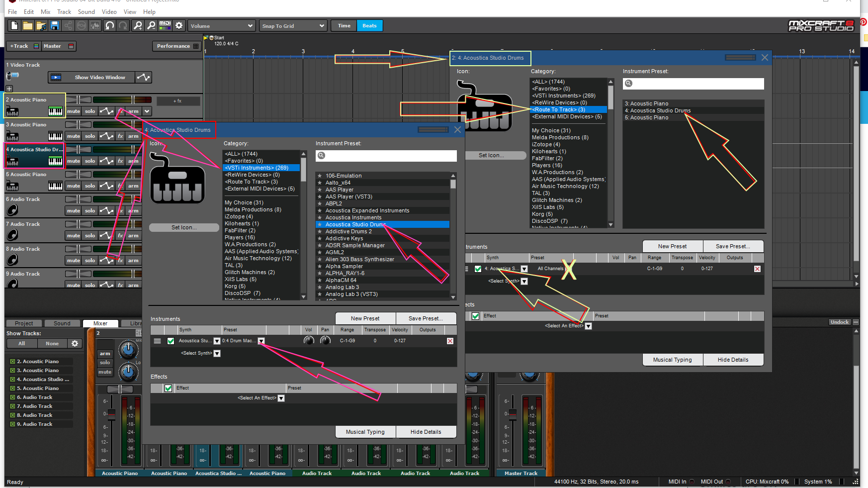The image size is (868, 488).
Task: Click the keyboard instrument icon on track 2 Acoustic Piano
Action: pos(12,111)
